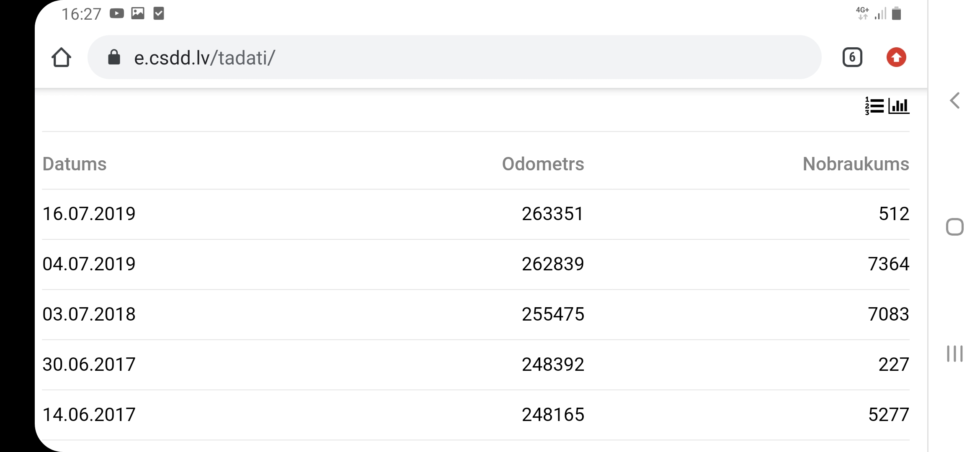Switch to numbered list view
The height and width of the screenshot is (452, 980).
pos(874,106)
